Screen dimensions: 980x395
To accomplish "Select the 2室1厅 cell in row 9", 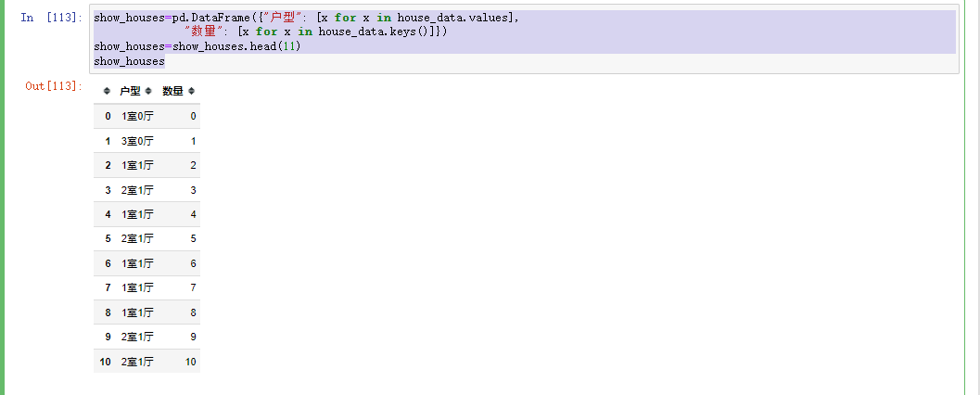I will click(137, 337).
